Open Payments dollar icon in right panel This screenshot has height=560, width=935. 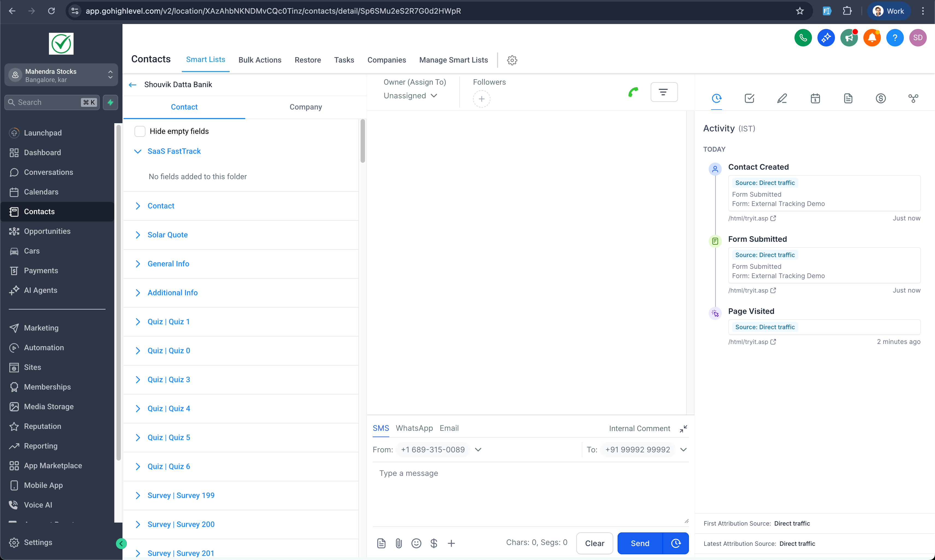[881, 99]
